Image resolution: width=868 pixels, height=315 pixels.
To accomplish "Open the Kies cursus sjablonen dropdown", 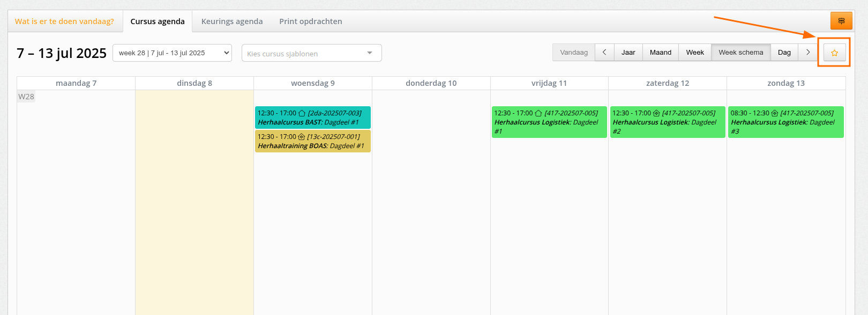I will 312,53.
